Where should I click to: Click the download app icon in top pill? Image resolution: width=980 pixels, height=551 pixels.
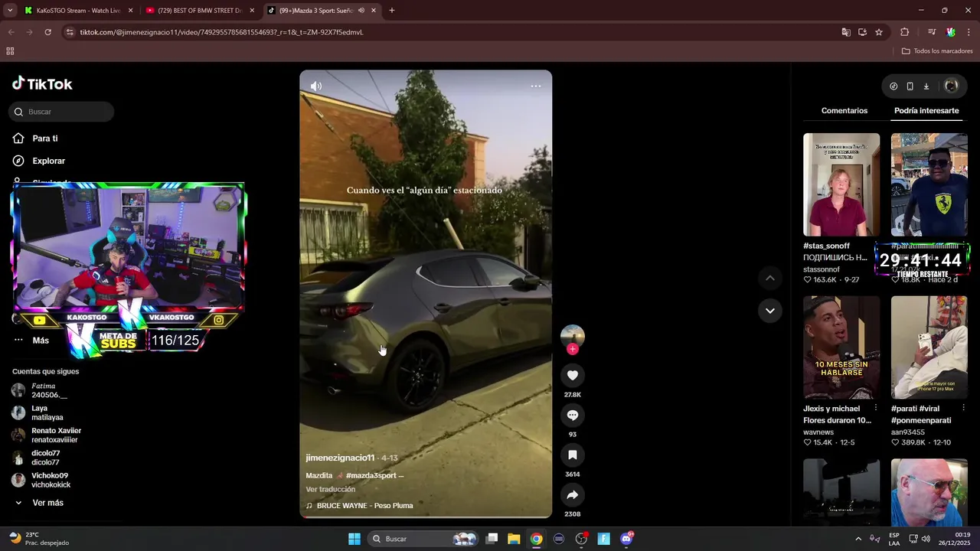[926, 86]
